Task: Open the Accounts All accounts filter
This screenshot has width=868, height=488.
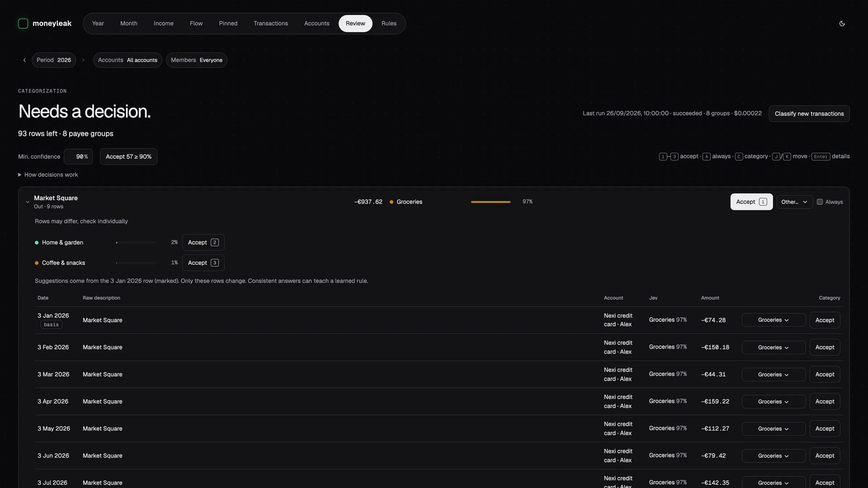Action: (128, 60)
